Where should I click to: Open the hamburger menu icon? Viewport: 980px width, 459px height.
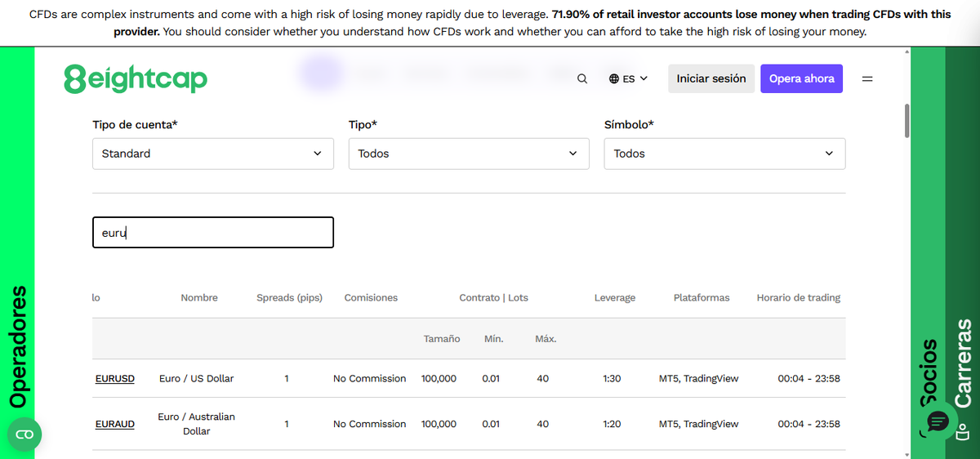click(867, 79)
